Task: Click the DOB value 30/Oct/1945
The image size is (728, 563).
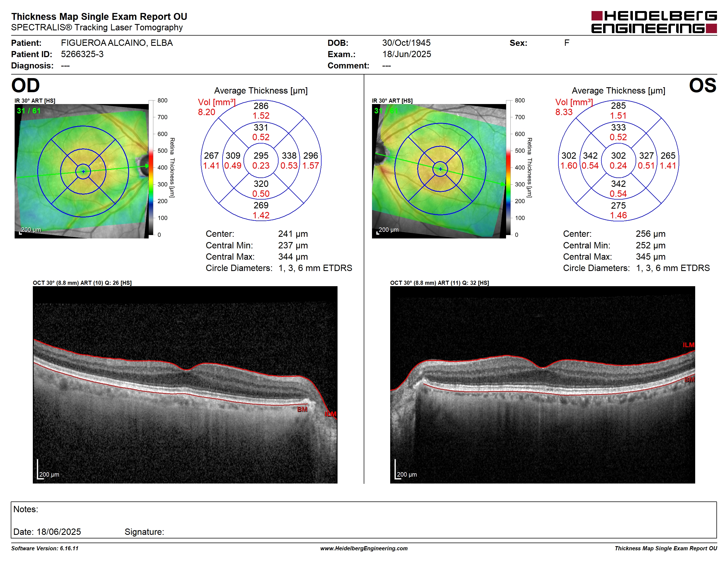Action: (406, 43)
